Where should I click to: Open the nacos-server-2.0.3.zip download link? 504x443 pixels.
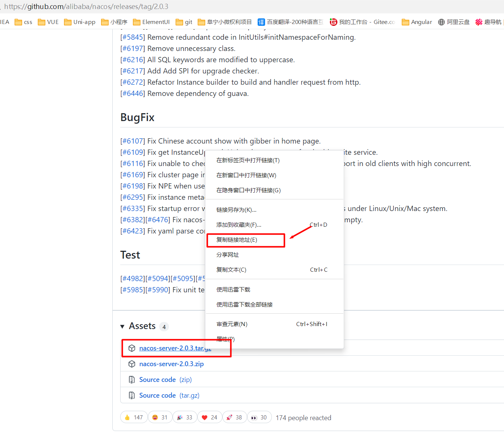tap(171, 364)
